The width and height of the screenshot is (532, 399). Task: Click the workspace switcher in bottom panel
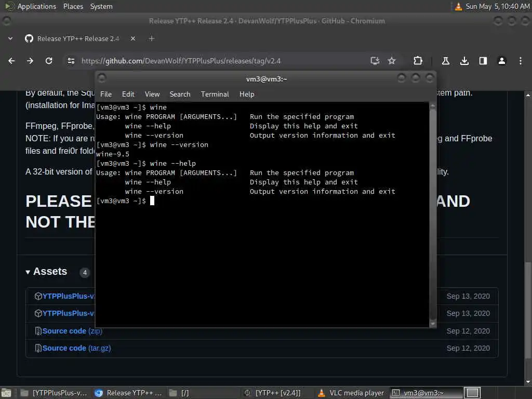472,393
